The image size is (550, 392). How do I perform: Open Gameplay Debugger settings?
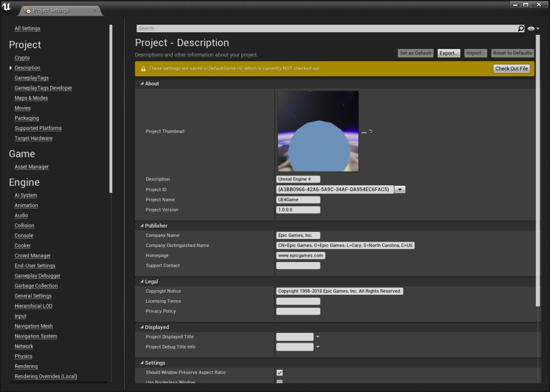tap(38, 276)
